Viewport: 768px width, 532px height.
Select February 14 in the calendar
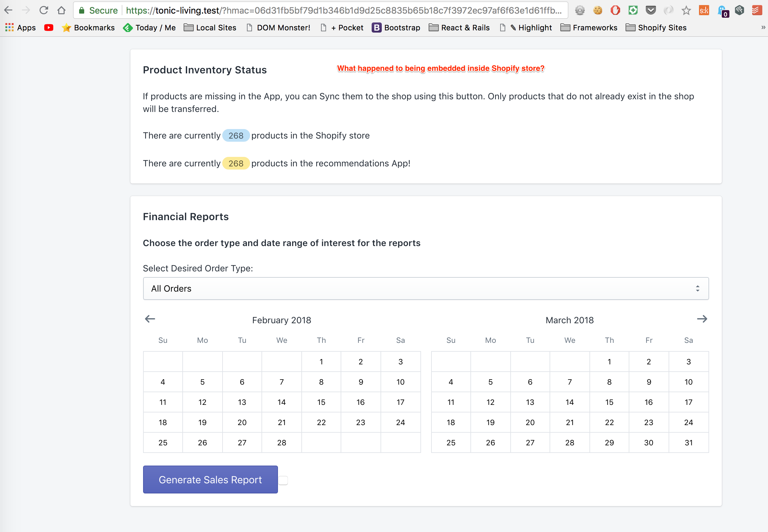[x=281, y=402]
